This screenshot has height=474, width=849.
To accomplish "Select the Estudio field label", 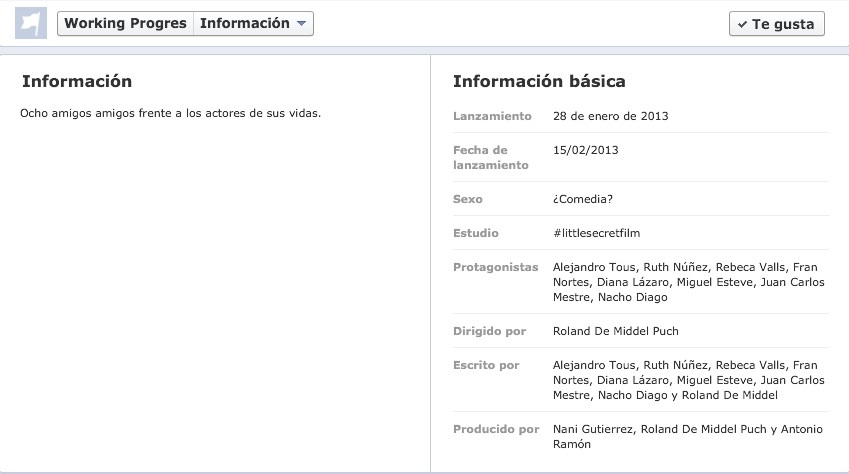I will [475, 234].
